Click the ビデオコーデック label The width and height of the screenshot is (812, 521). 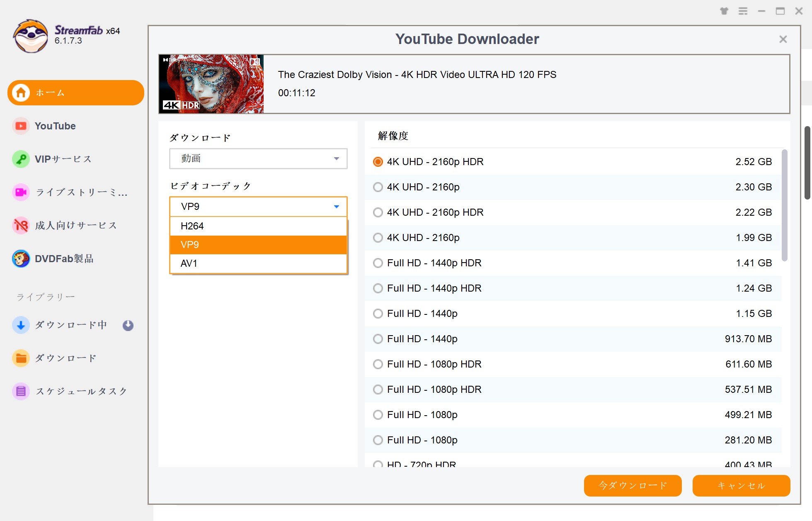(x=211, y=186)
